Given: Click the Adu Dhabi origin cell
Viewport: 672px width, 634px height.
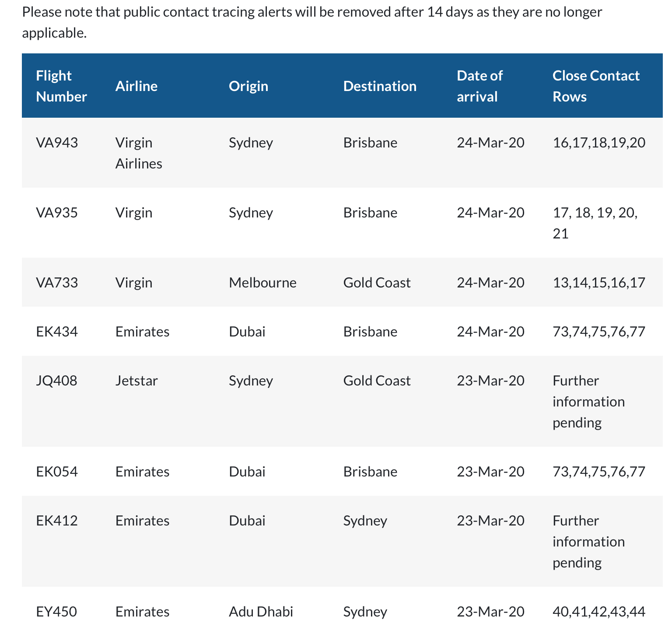Looking at the screenshot, I should click(x=261, y=612).
